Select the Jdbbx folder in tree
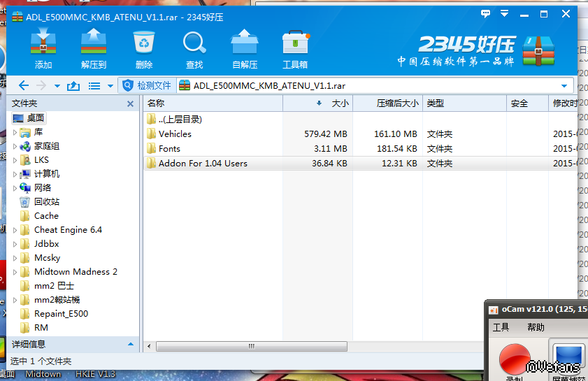Screen dimensions: 588x381 click(x=47, y=244)
